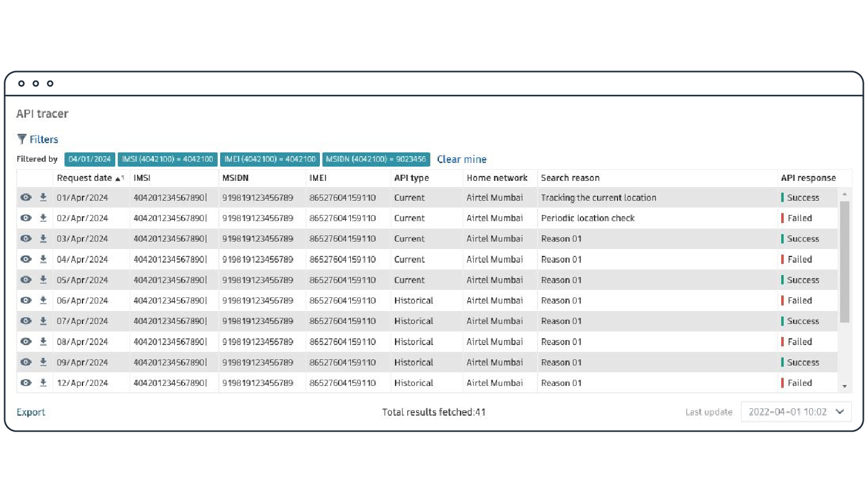Screen dimensions: 868x503
Task: Click the Clear mine link
Action: [461, 159]
